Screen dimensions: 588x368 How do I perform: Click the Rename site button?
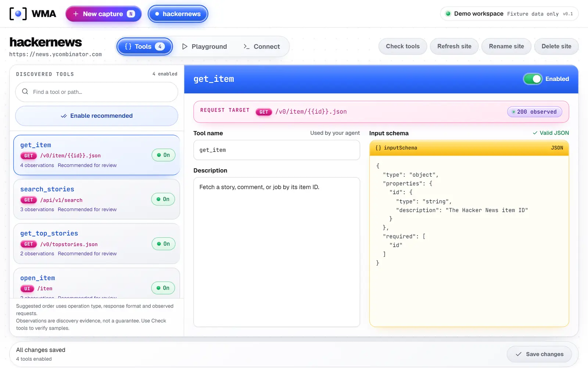coord(506,46)
